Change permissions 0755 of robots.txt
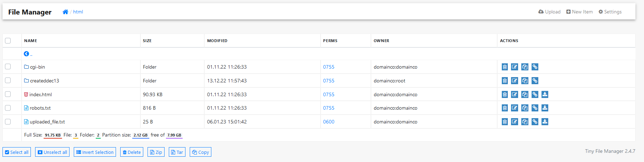Image resolution: width=644 pixels, height=162 pixels. pyautogui.click(x=329, y=108)
